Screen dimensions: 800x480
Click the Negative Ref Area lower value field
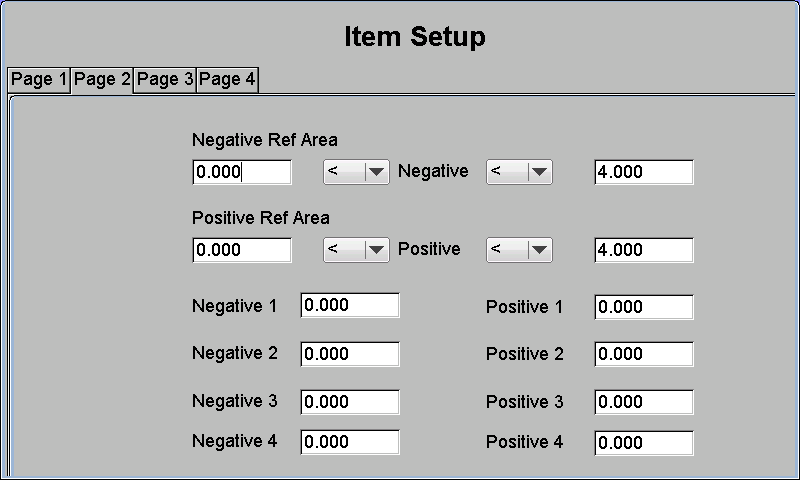click(242, 172)
